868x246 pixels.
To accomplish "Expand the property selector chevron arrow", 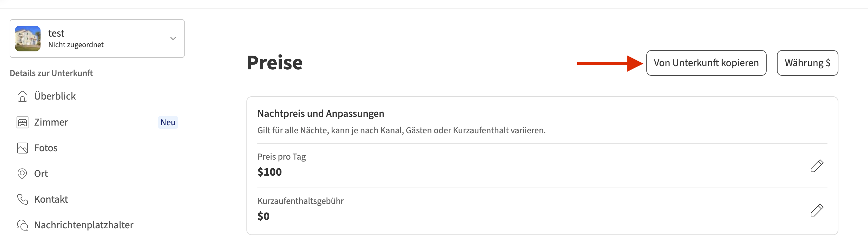I will click(173, 38).
